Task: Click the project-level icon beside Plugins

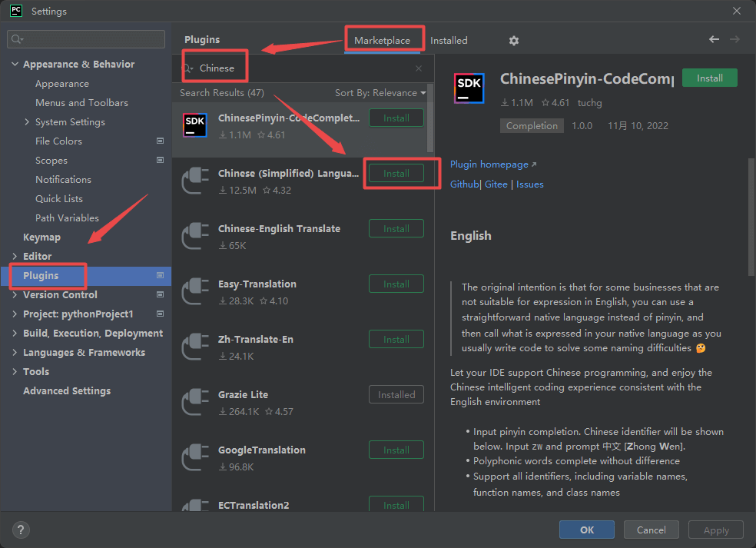Action: (x=160, y=275)
